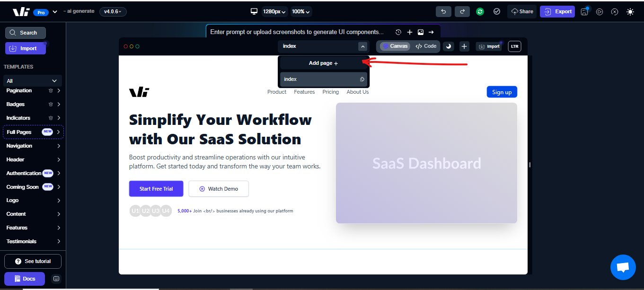Open the Pro plan dropdown chevron

point(55,12)
